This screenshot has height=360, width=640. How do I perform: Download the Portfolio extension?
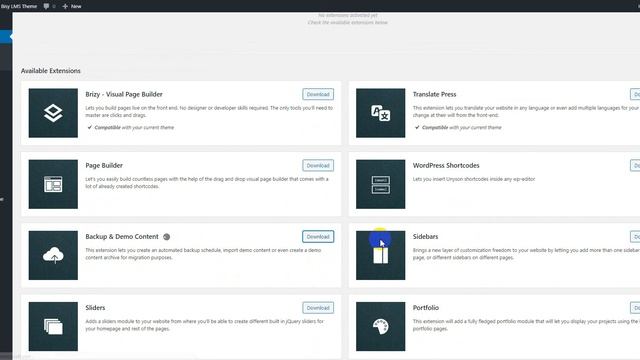click(x=635, y=308)
